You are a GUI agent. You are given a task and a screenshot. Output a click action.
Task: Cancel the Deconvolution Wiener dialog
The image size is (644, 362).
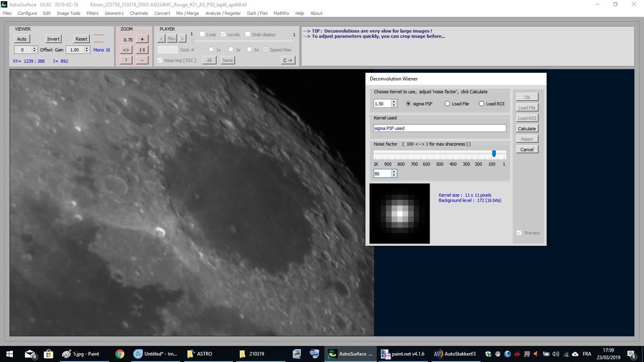[527, 149]
